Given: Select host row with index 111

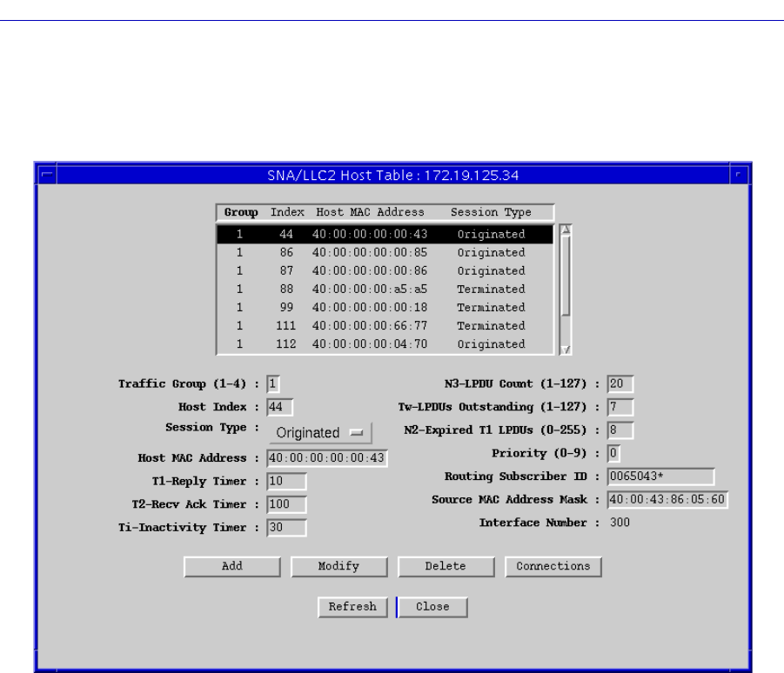Looking at the screenshot, I should click(385, 326).
